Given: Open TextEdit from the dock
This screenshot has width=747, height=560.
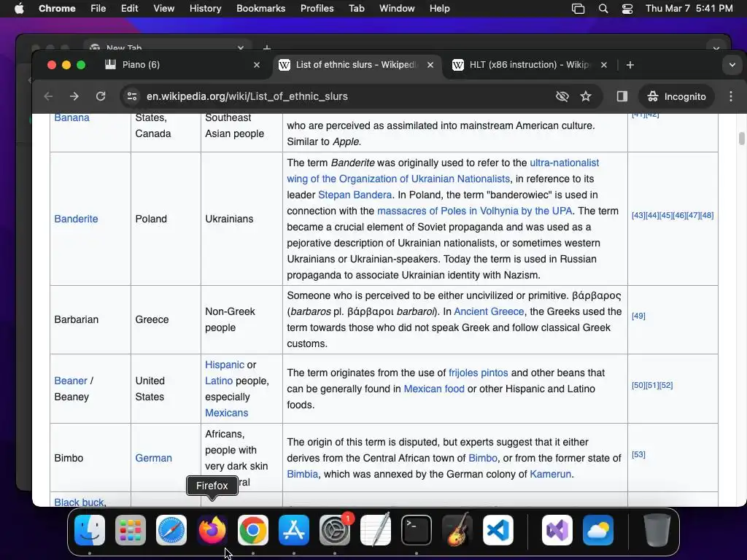Looking at the screenshot, I should point(376,530).
